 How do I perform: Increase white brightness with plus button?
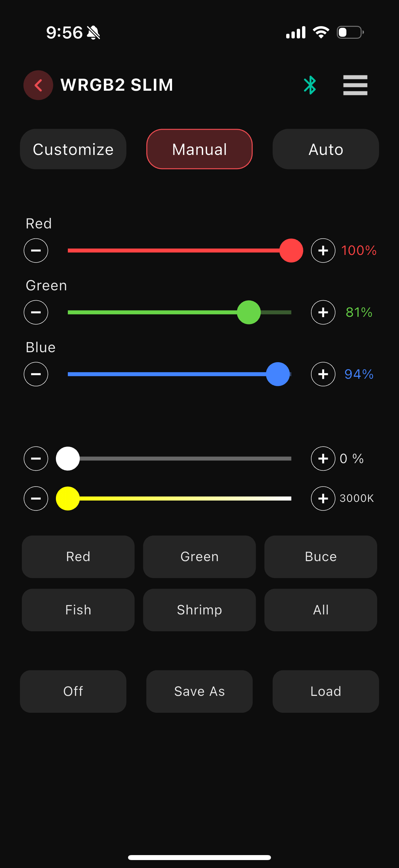tap(323, 458)
